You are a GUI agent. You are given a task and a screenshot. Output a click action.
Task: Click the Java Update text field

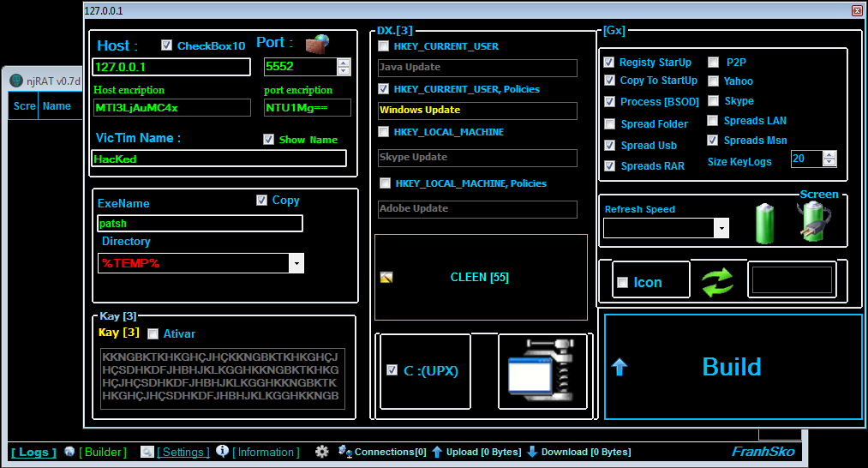(477, 68)
